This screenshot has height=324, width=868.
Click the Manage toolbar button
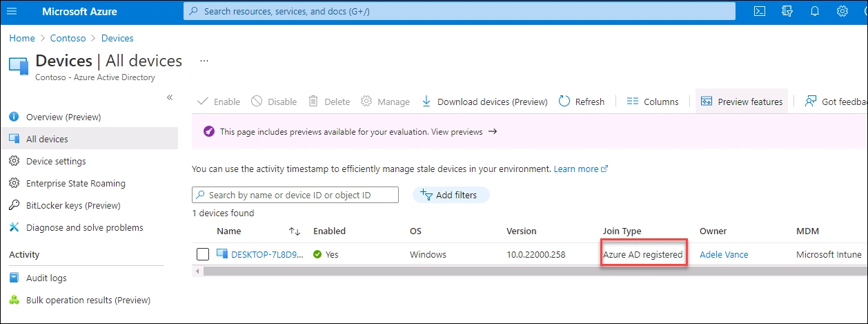tap(386, 102)
